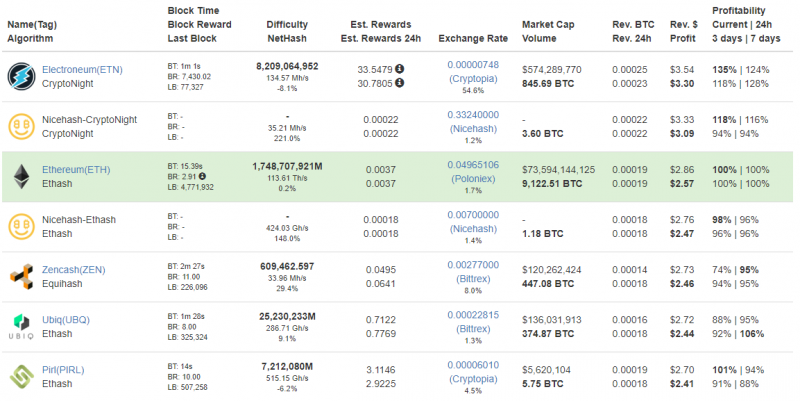Click the Ethereum diamond logo icon
Screen dimensions: 800x401
20,176
